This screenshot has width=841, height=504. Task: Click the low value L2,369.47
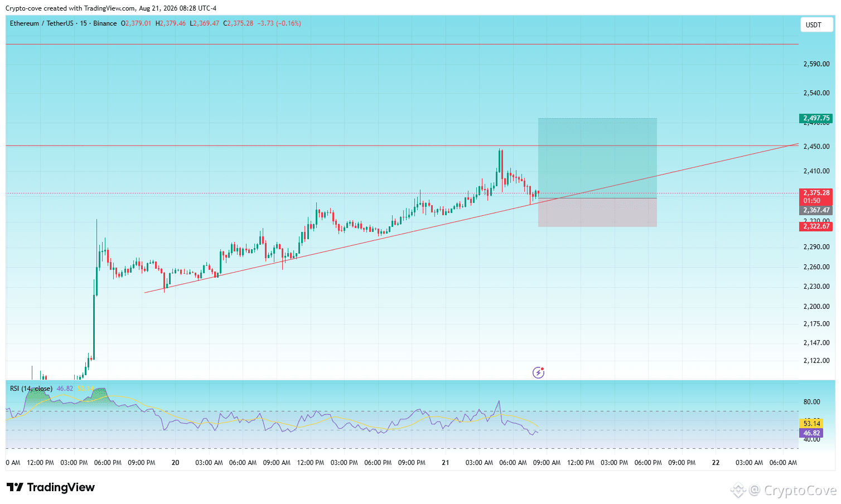(x=205, y=23)
